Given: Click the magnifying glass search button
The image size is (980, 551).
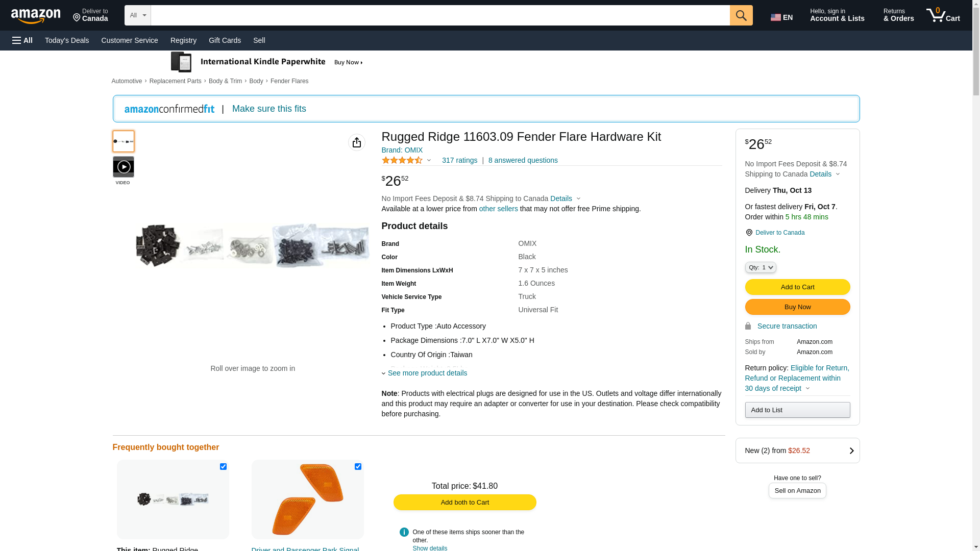Looking at the screenshot, I should (x=741, y=15).
